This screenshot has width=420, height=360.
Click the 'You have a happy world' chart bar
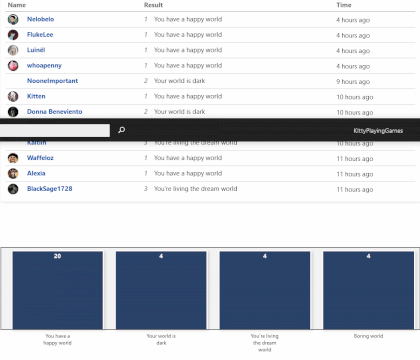coord(58,290)
